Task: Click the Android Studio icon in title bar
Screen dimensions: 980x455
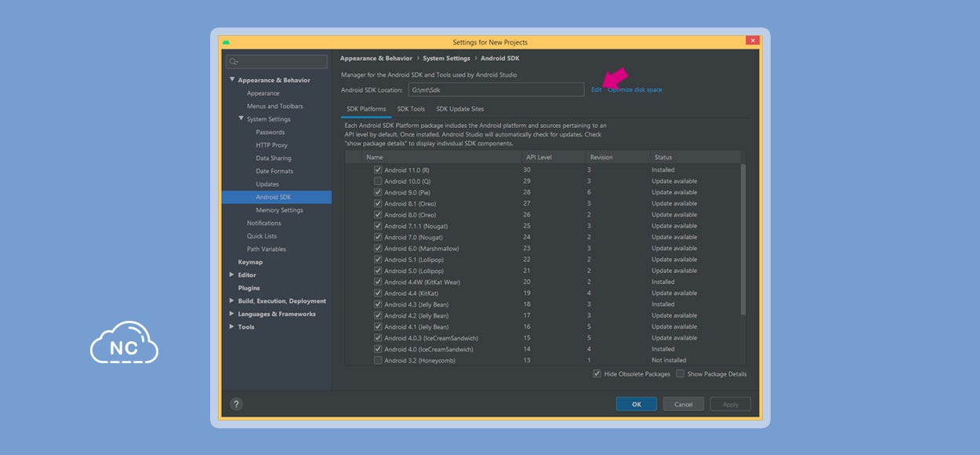Action: pos(226,42)
